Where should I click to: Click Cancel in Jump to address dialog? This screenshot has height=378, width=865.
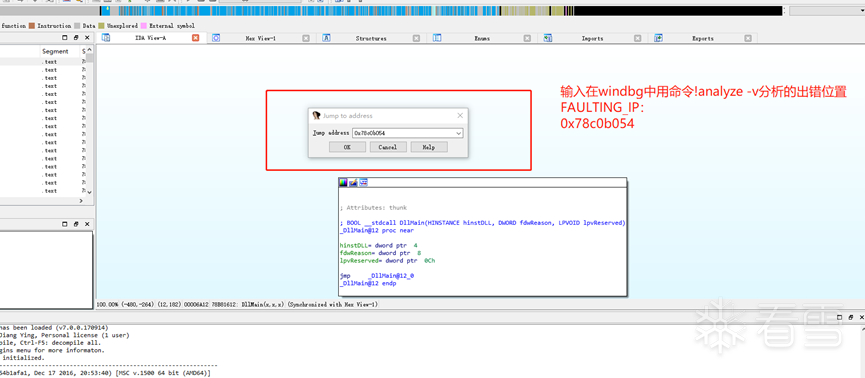pos(388,147)
